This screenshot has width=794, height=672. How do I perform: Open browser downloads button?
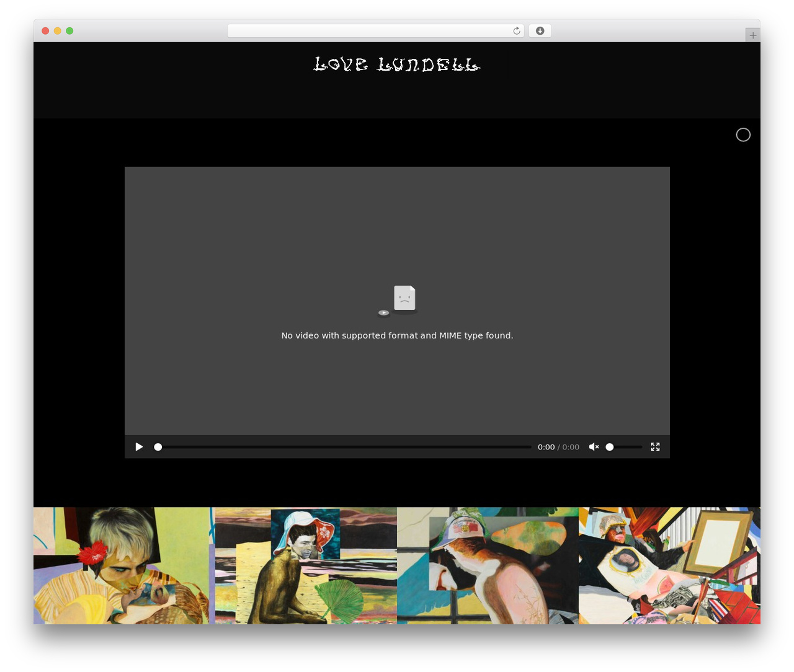click(540, 31)
